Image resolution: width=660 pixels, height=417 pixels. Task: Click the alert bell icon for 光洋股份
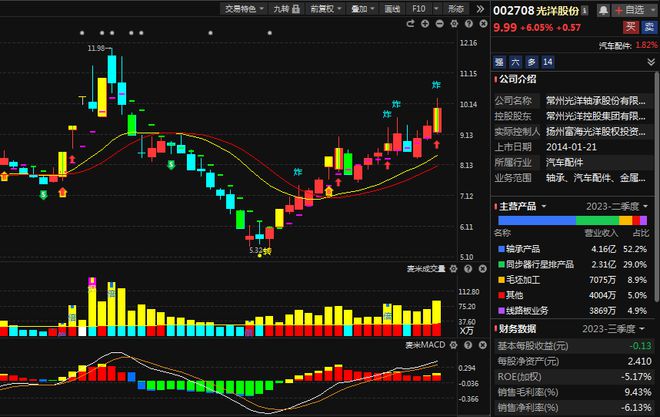[603, 11]
